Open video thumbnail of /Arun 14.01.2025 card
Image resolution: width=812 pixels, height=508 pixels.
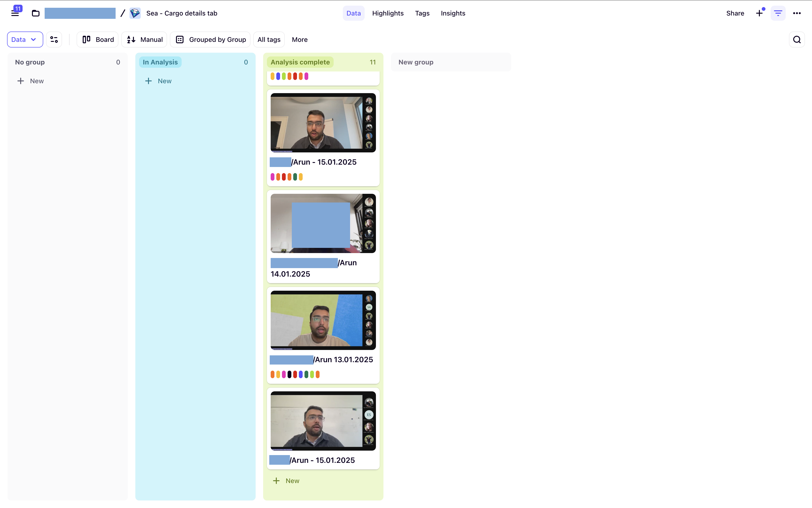click(323, 223)
